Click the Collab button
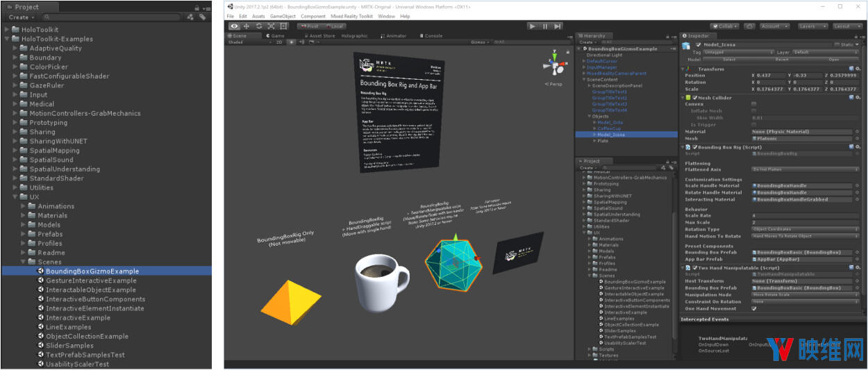The height and width of the screenshot is (370, 868). pyautogui.click(x=724, y=26)
